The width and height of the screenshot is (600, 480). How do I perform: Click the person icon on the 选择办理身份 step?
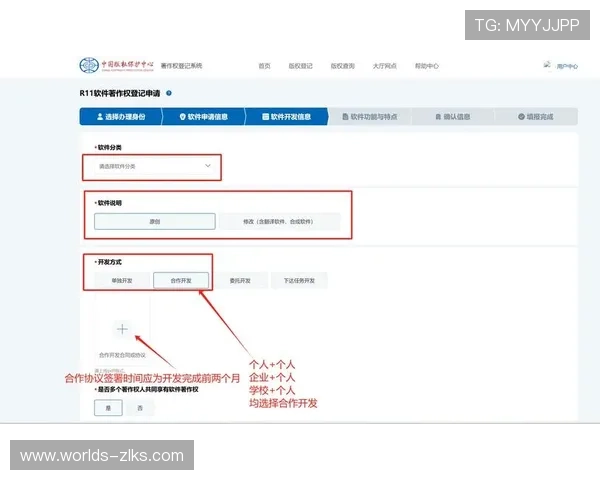click(x=100, y=116)
